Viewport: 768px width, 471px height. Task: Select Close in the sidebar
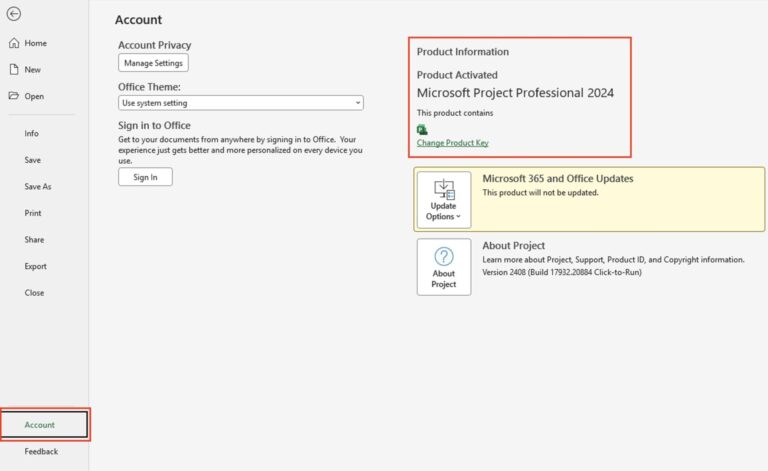[x=34, y=292]
